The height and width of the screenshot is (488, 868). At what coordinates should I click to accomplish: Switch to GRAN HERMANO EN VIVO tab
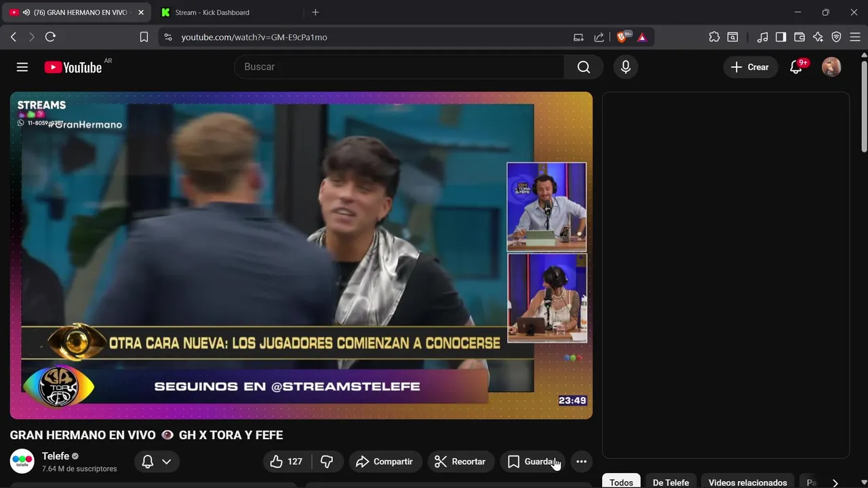point(77,12)
